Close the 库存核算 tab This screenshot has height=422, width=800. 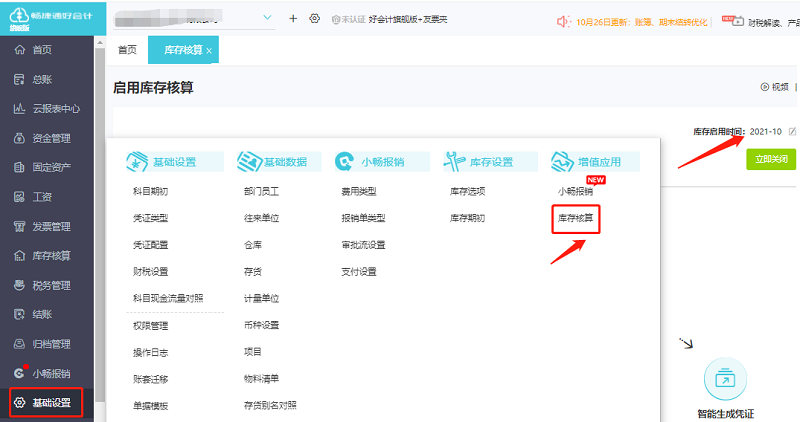[x=209, y=51]
